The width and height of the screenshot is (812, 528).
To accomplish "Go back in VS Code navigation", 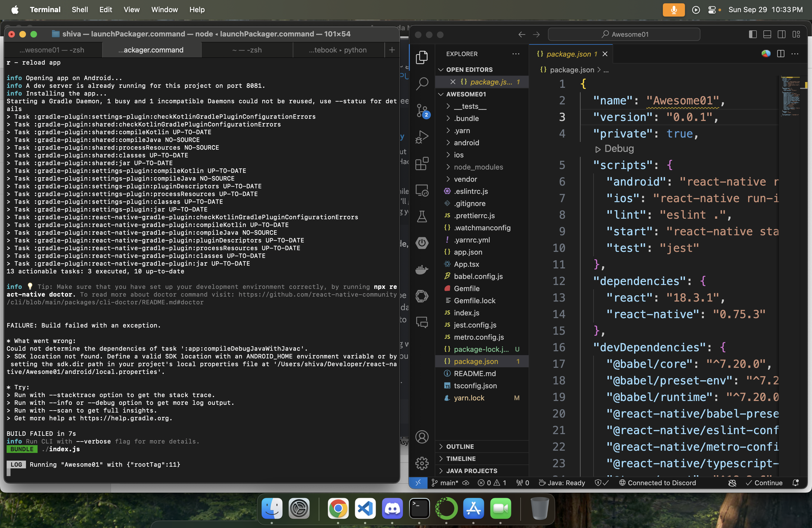I will pyautogui.click(x=521, y=35).
